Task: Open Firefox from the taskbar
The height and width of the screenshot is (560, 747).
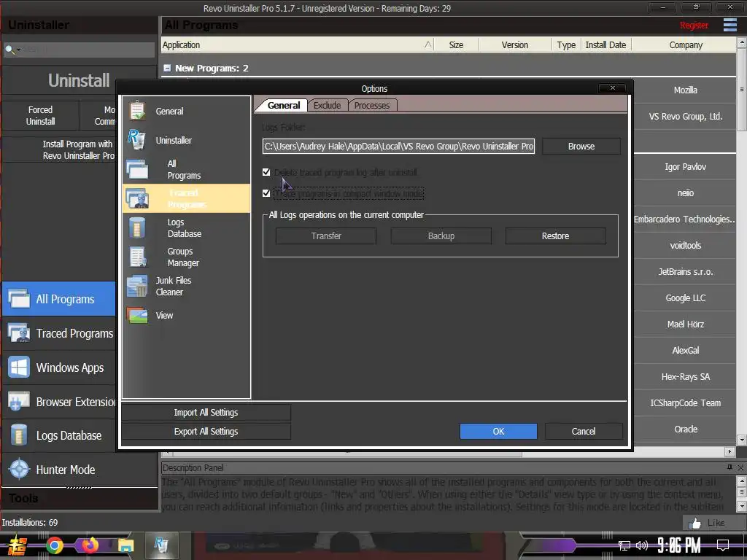Action: [90, 545]
